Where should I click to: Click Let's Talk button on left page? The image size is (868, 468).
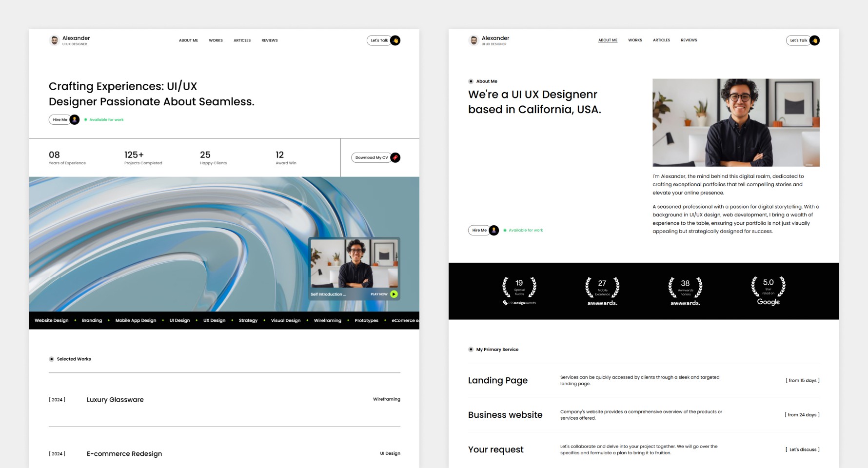[383, 40]
